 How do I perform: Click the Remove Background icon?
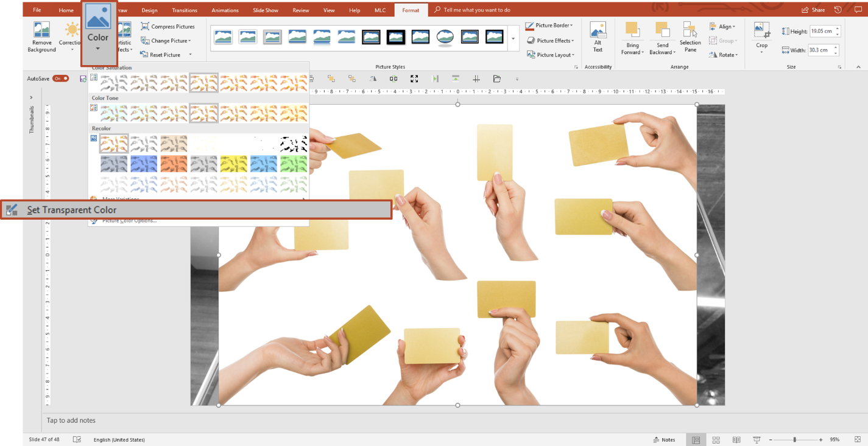click(41, 30)
